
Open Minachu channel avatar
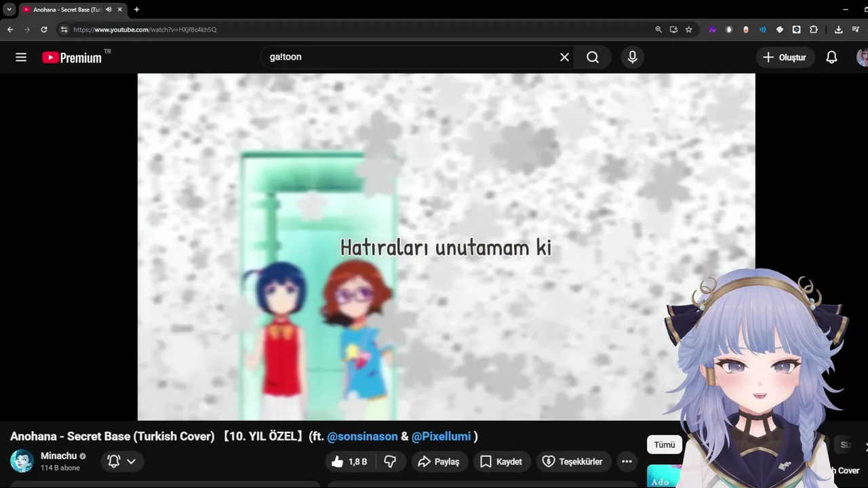click(22, 461)
